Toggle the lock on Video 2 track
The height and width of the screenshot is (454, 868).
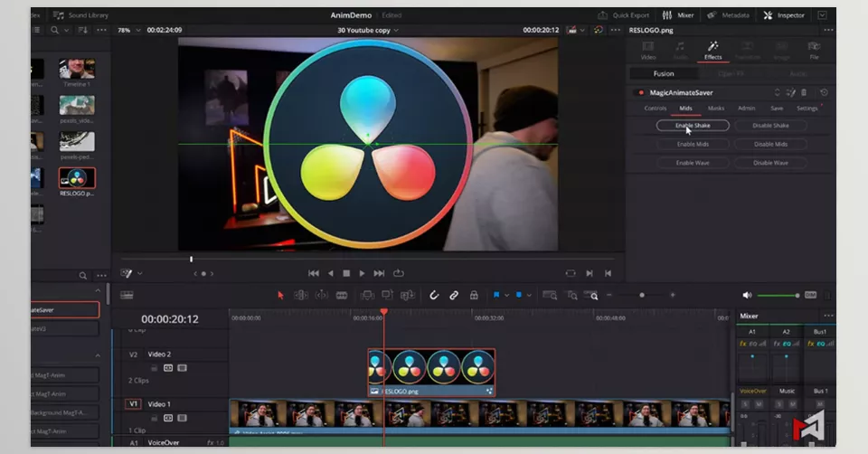coord(154,368)
